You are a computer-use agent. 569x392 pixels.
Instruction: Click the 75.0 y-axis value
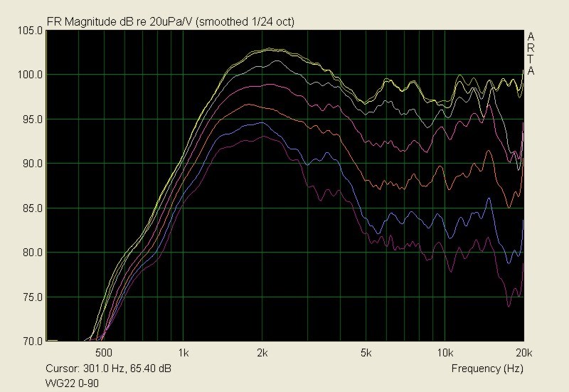32,297
